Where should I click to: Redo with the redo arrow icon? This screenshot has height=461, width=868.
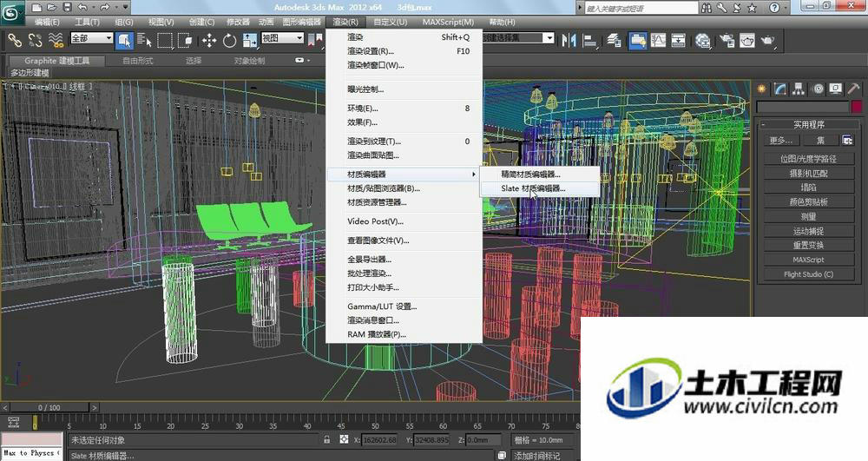[x=105, y=7]
